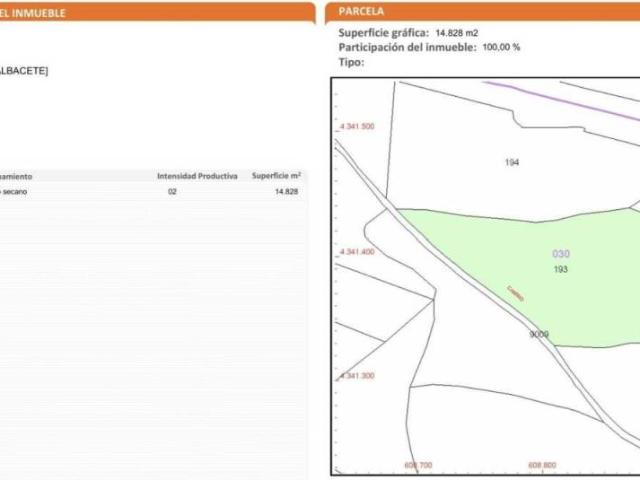Click the '100,00 %' participation value
The width and height of the screenshot is (640, 480).
coord(501,47)
